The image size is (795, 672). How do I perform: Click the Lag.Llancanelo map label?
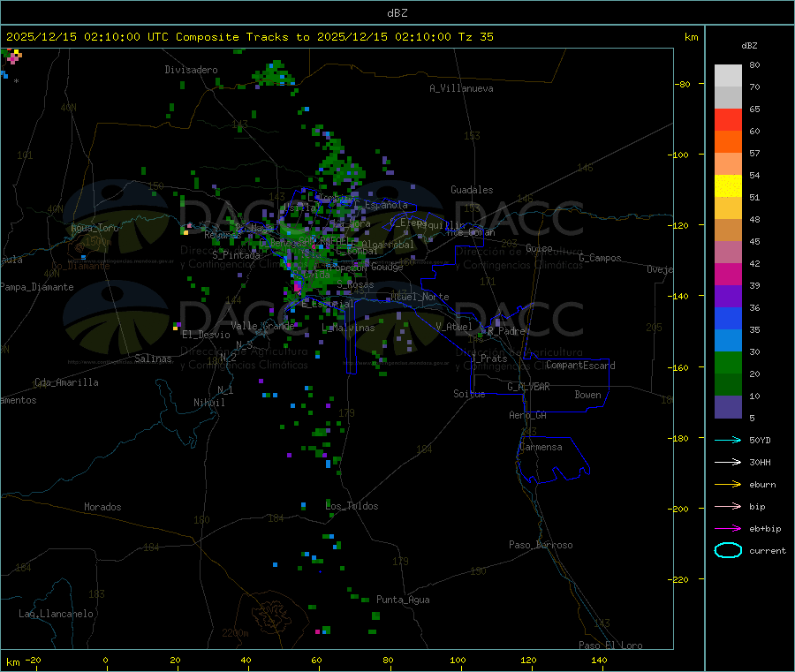point(57,614)
